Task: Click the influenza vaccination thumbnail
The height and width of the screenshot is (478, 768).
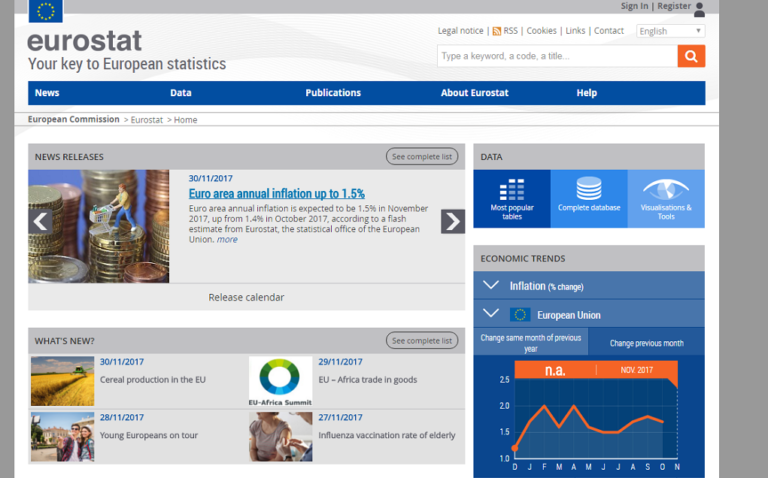Action: click(280, 437)
